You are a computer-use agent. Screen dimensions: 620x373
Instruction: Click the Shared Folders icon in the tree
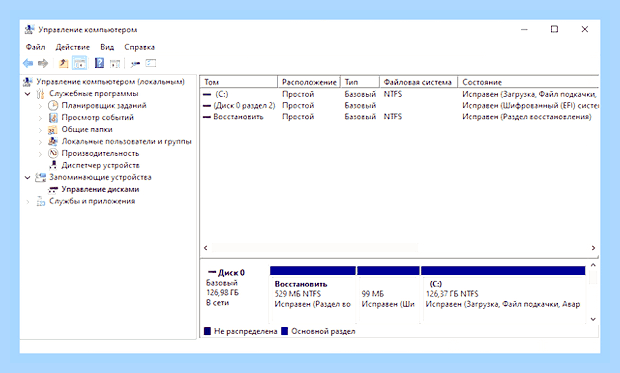[53, 129]
